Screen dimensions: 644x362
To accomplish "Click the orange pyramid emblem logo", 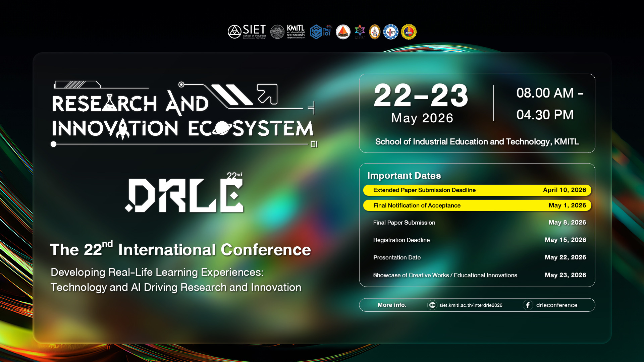I will [x=343, y=32].
